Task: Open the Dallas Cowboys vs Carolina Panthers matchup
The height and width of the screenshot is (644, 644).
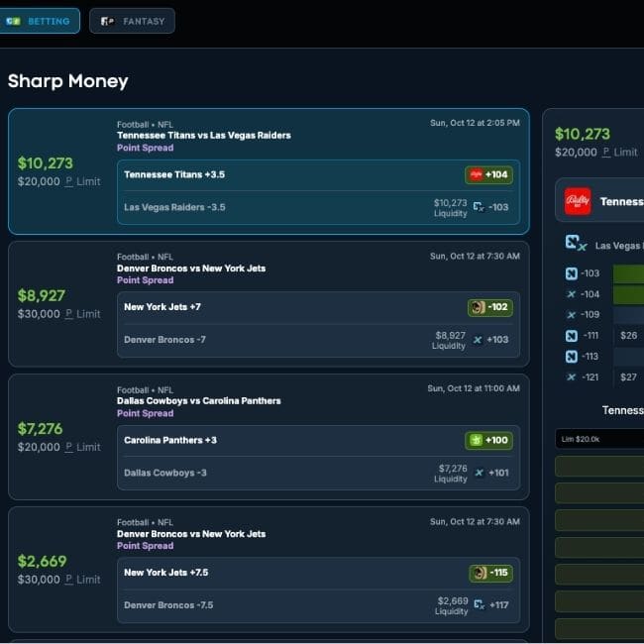Action: click(199, 401)
